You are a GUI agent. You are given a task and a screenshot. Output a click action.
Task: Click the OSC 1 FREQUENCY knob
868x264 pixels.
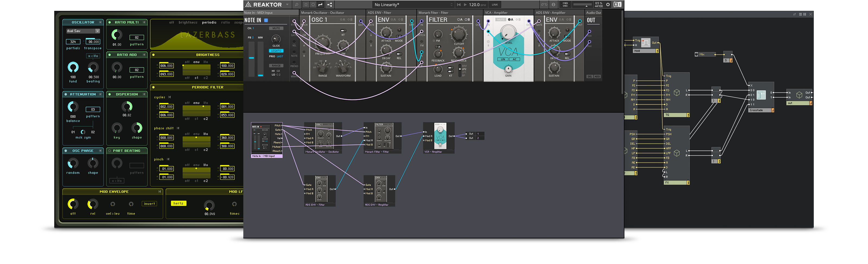tap(323, 43)
